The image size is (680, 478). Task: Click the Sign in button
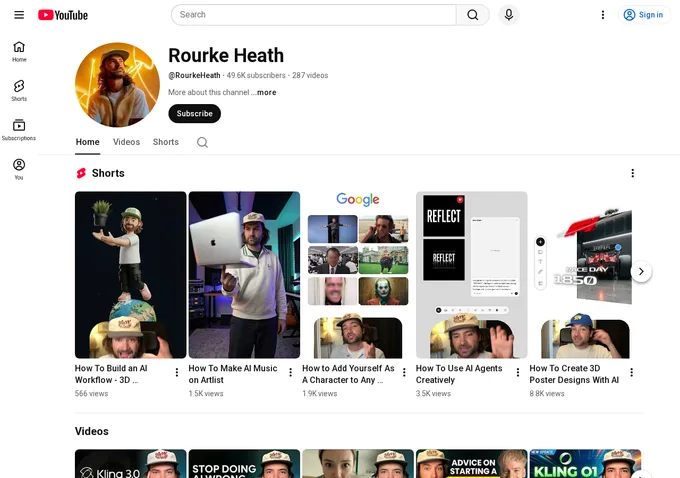(644, 15)
